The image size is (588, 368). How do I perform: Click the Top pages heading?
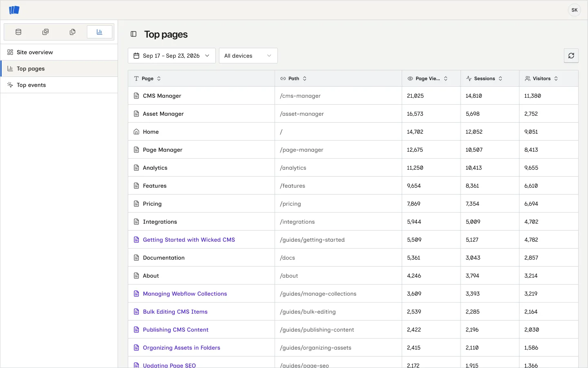pyautogui.click(x=166, y=34)
